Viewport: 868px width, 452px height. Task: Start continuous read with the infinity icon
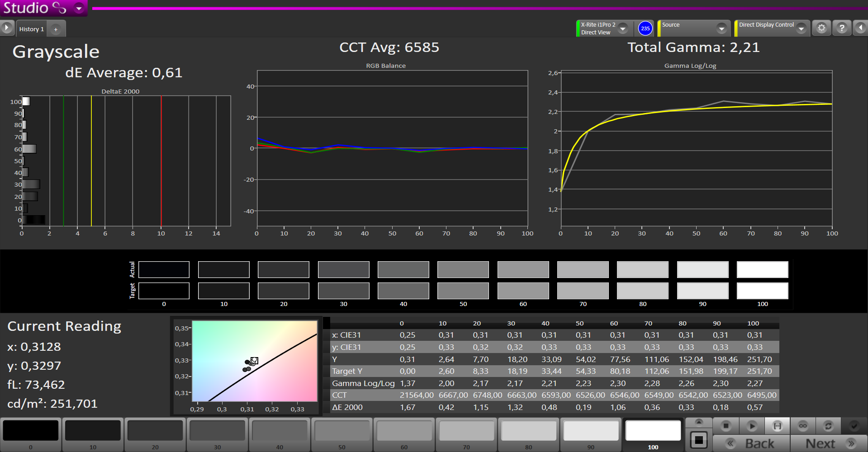[803, 426]
